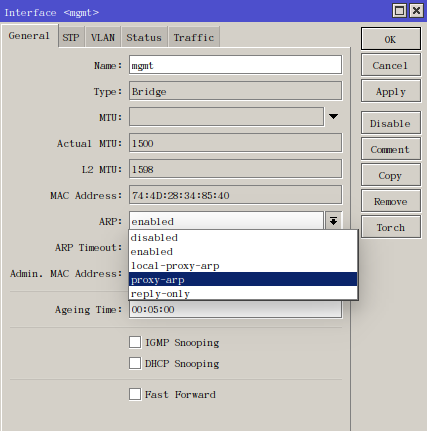The image size is (427, 431).
Task: Toggle the Fast Forward checkbox
Action: [x=135, y=394]
